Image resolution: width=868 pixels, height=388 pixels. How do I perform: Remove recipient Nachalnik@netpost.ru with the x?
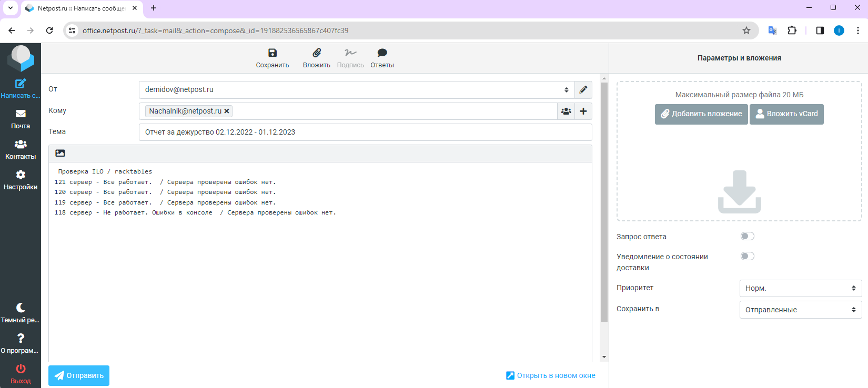point(227,111)
